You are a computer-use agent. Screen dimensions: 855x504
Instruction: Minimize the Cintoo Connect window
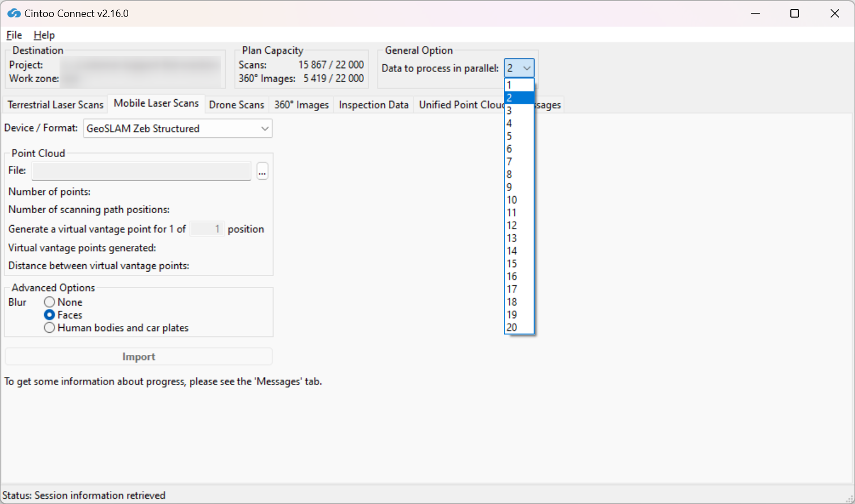pyautogui.click(x=755, y=13)
